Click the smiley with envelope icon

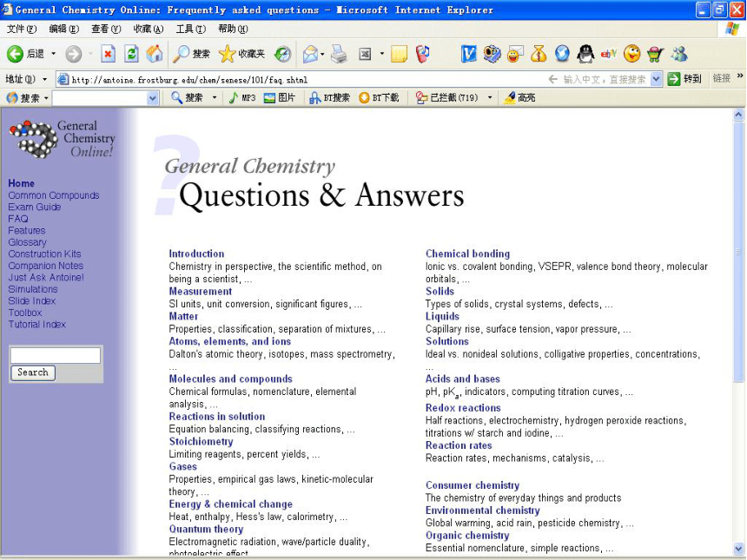[515, 54]
